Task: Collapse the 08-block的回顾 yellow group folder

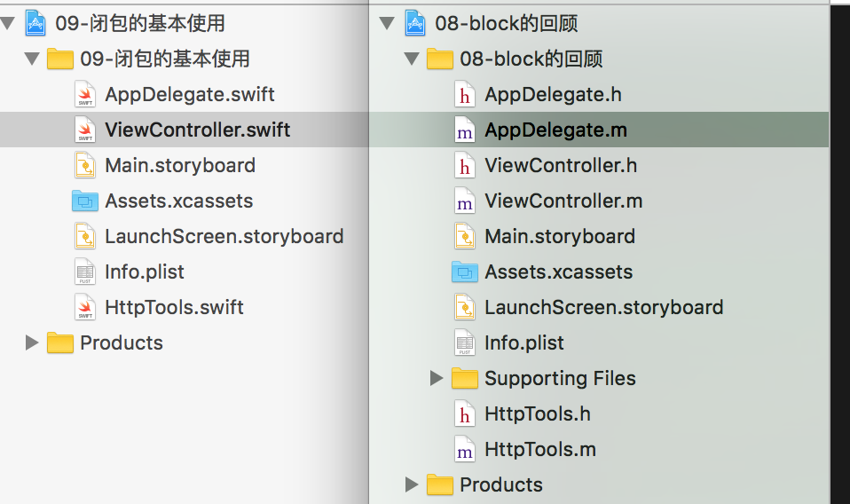Action: 411,59
